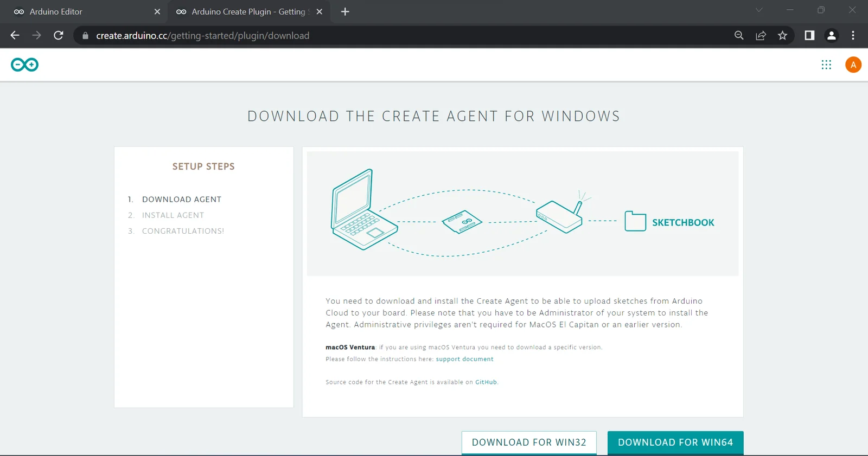Click Download for Win32 button

point(529,442)
